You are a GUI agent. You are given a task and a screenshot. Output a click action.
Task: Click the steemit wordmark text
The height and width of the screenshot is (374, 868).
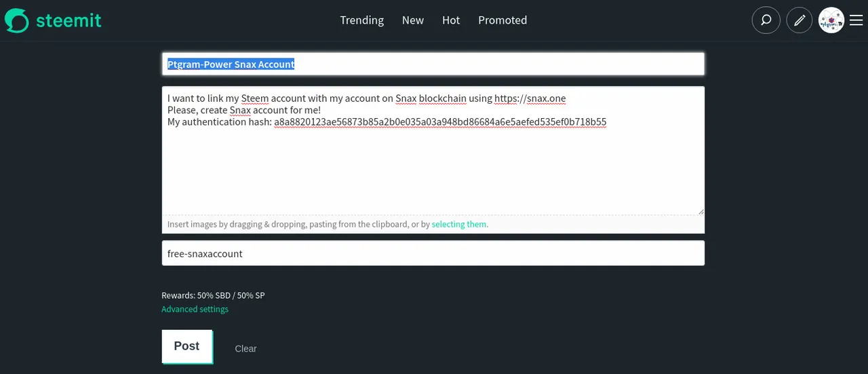click(68, 20)
